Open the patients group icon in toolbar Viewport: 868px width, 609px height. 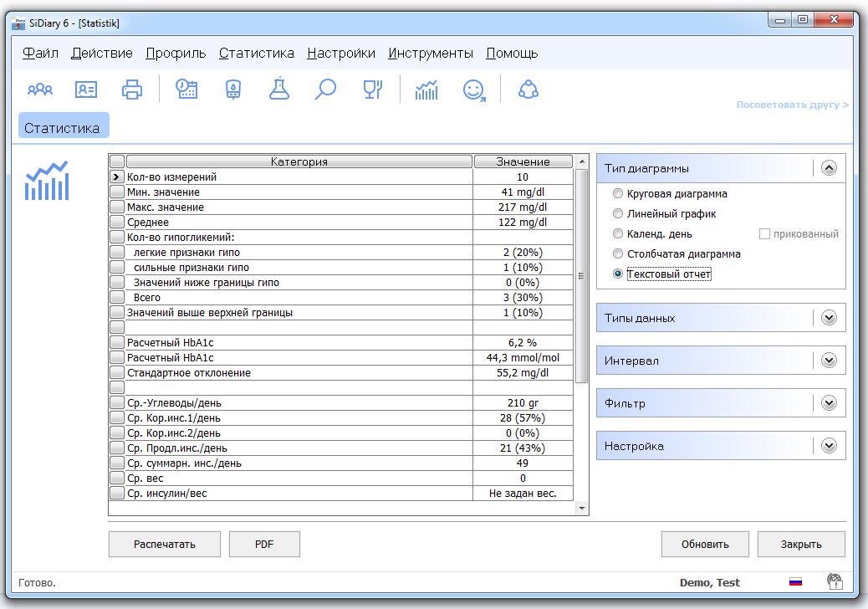pyautogui.click(x=40, y=90)
